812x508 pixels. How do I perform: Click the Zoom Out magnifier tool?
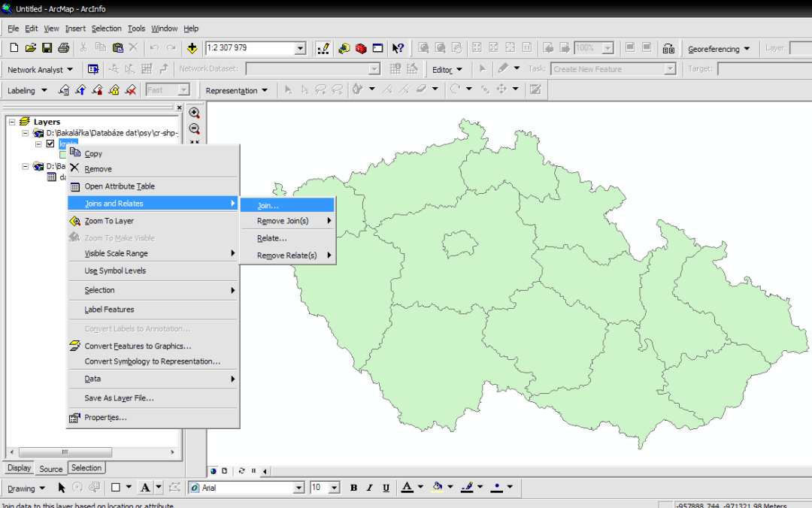tap(194, 129)
